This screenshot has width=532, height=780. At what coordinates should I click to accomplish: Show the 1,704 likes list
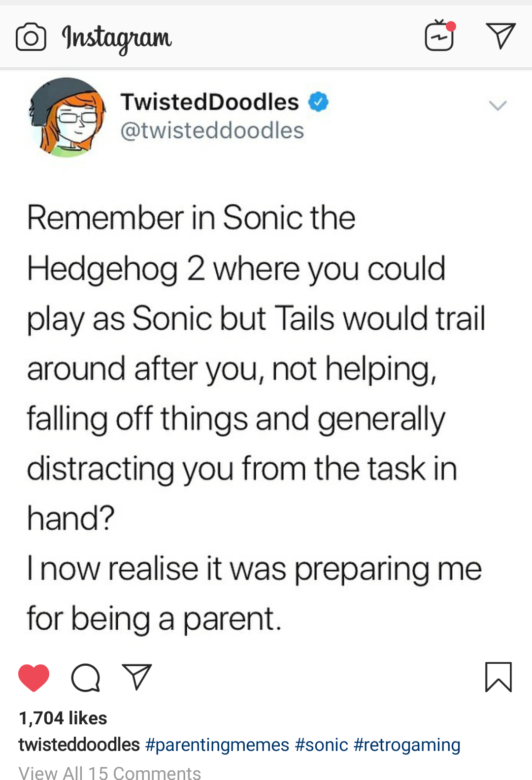(63, 718)
